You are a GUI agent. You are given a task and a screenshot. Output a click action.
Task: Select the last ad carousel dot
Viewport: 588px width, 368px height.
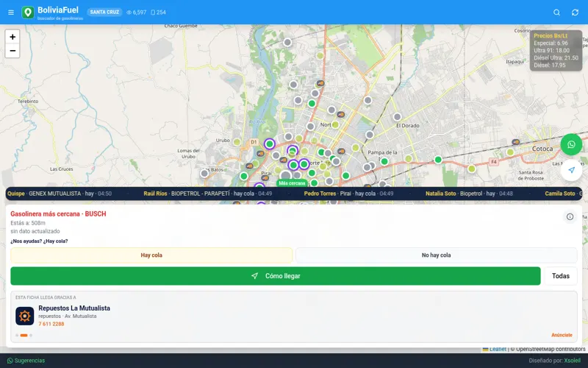tap(31, 336)
